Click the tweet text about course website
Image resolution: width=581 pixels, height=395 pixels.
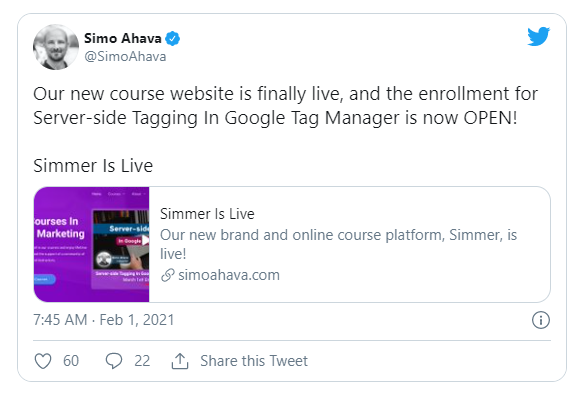285,106
